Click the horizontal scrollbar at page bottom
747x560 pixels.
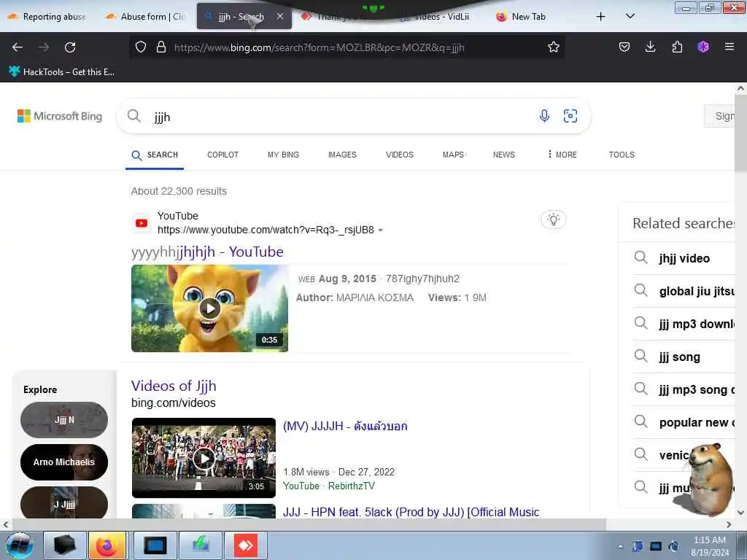tap(309, 525)
